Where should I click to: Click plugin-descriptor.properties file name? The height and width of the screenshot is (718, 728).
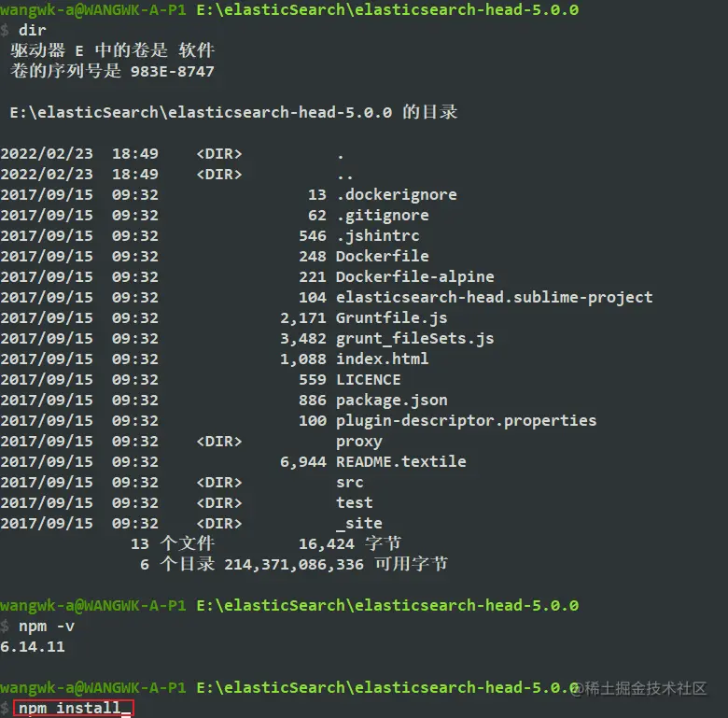click(466, 421)
